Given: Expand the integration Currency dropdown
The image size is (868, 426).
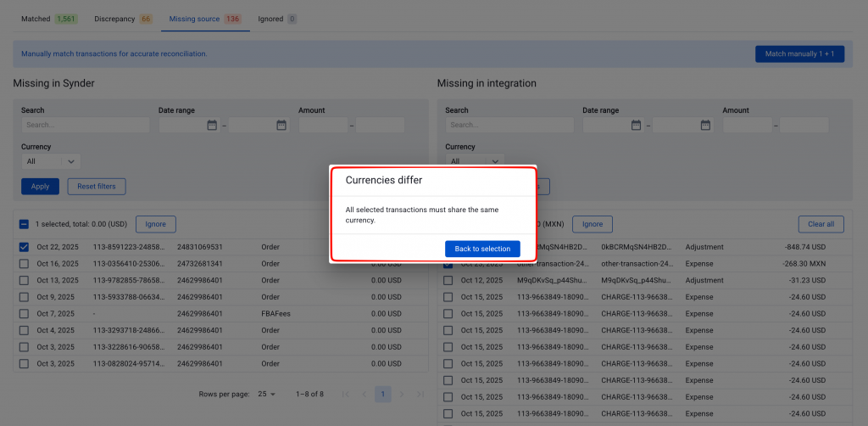Looking at the screenshot, I should tap(475, 161).
